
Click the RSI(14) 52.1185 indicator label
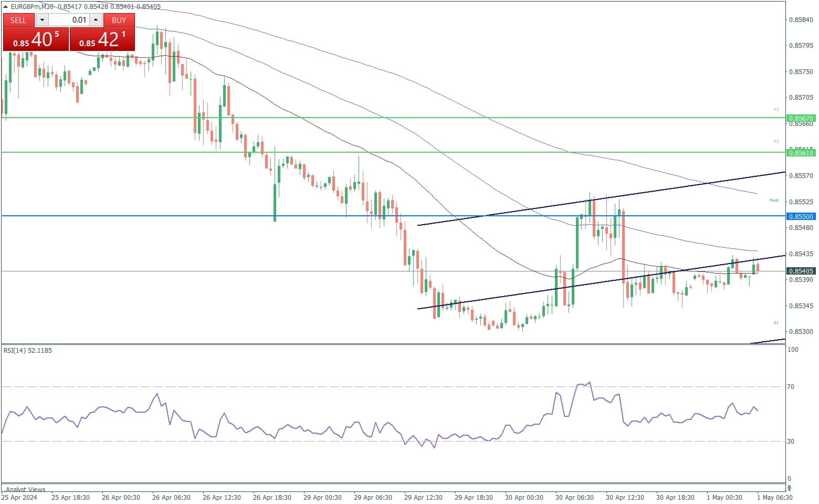pyautogui.click(x=28, y=351)
